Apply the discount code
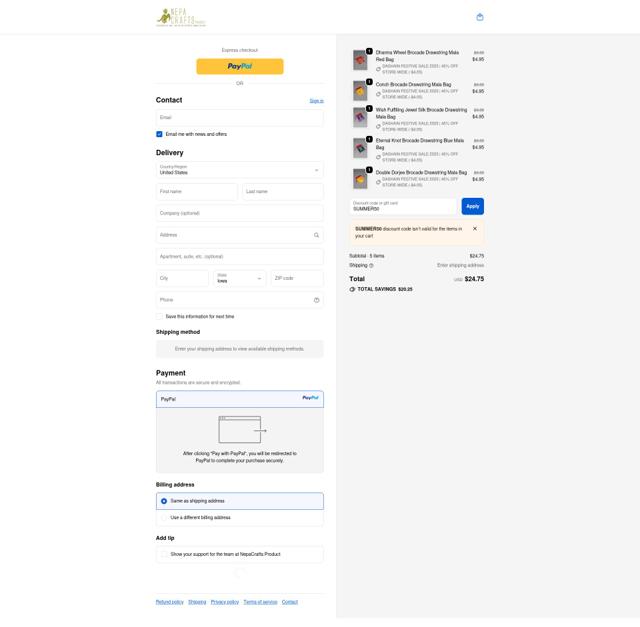The image size is (640, 627). click(472, 206)
